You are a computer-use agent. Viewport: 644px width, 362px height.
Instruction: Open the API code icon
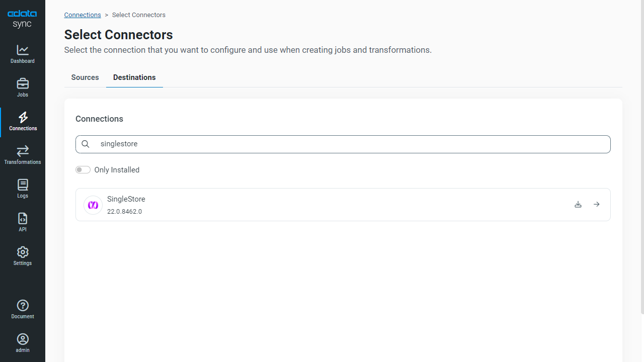click(x=23, y=218)
